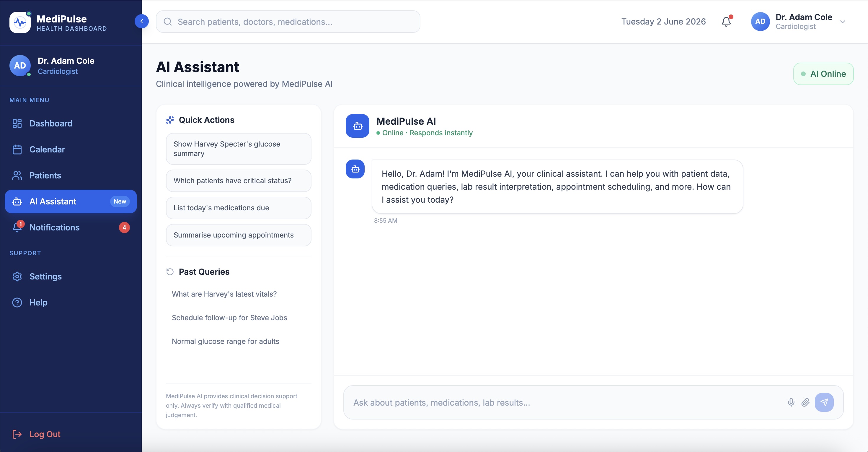Click the AI Assistant robot icon in sidebar

tap(17, 201)
